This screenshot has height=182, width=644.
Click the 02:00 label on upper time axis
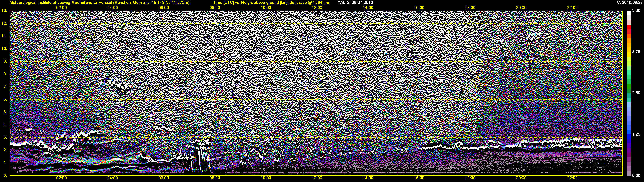(x=61, y=8)
